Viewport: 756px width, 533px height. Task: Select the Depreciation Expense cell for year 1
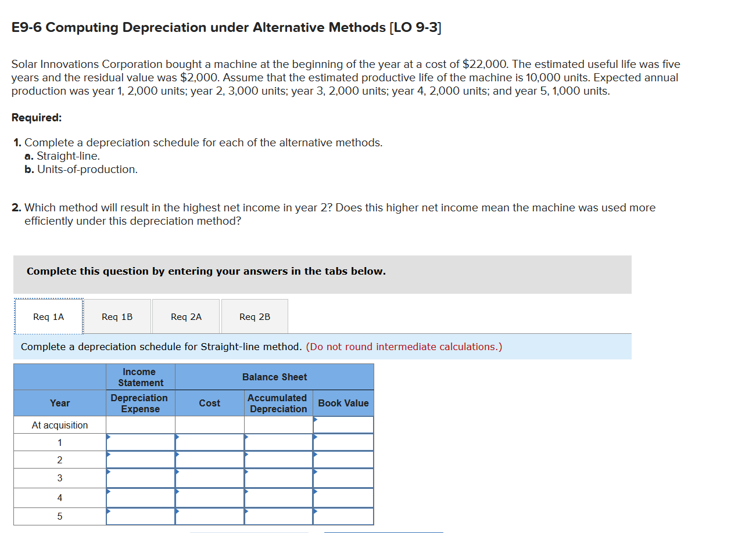tap(140, 442)
